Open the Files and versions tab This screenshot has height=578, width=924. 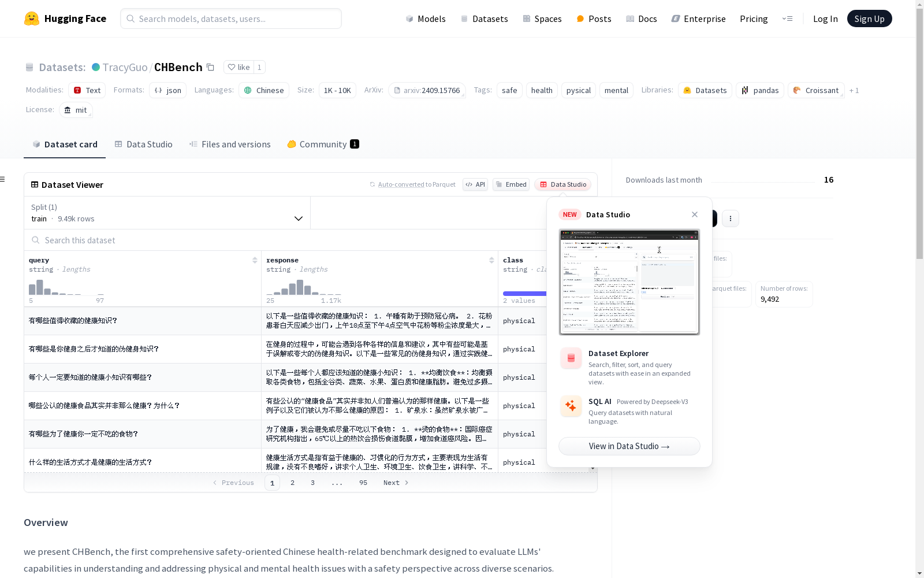click(x=230, y=144)
